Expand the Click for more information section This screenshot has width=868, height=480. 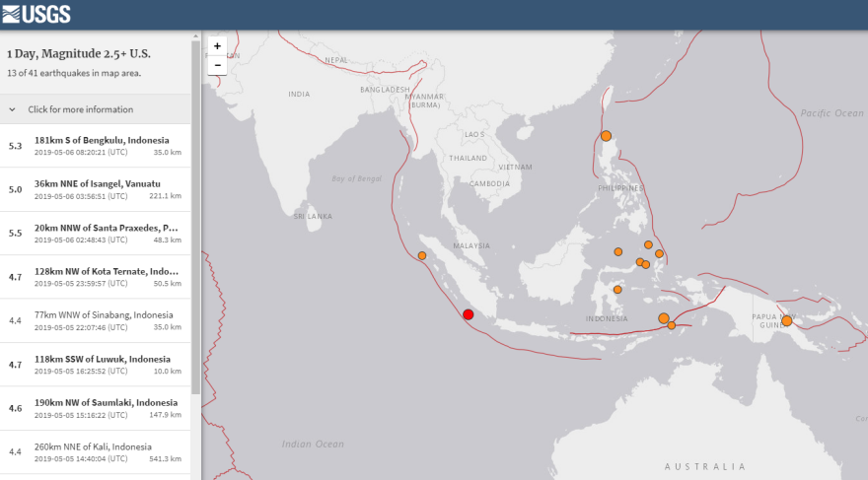pyautogui.click(x=80, y=109)
